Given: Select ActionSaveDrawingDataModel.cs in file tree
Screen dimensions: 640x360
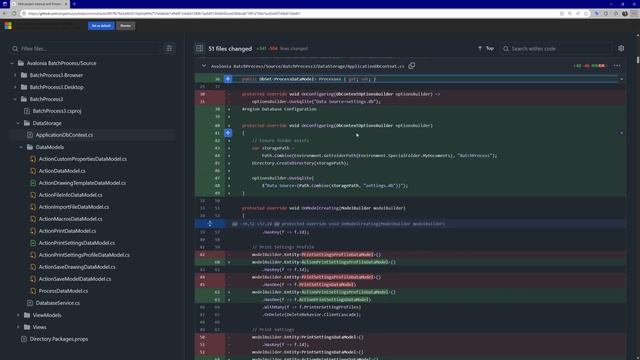Looking at the screenshot, I should pyautogui.click(x=77, y=267).
